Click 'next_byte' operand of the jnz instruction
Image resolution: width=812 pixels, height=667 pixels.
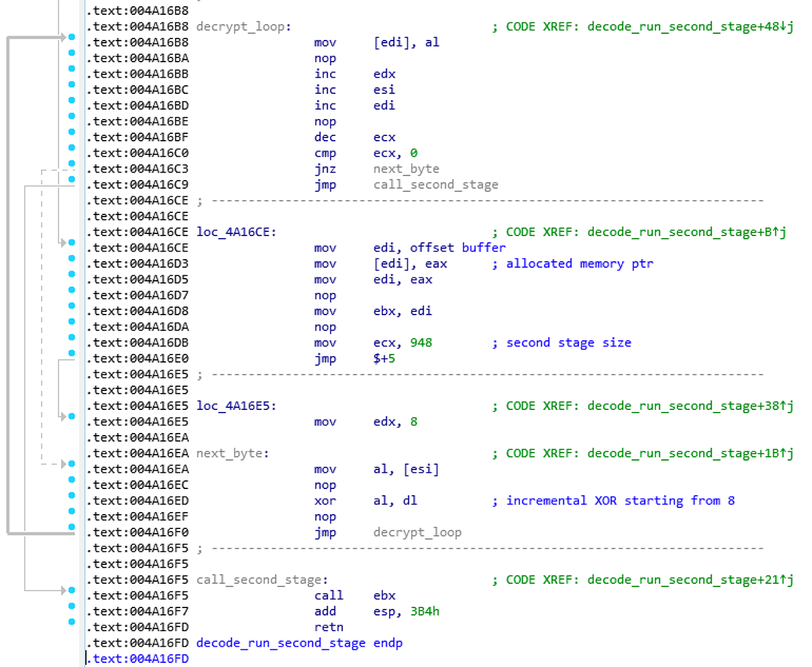(406, 169)
